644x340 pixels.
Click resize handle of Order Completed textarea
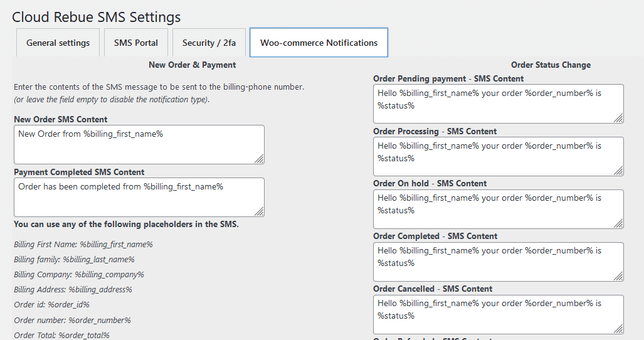pyautogui.click(x=618, y=276)
